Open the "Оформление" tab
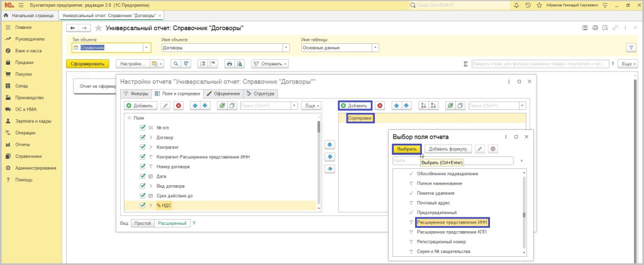The image size is (644, 265). (223, 94)
